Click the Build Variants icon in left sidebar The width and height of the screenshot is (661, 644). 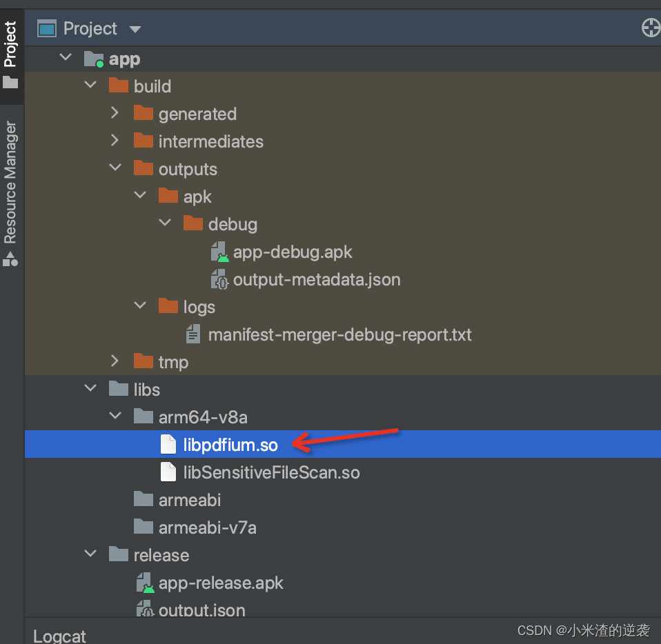[10, 260]
